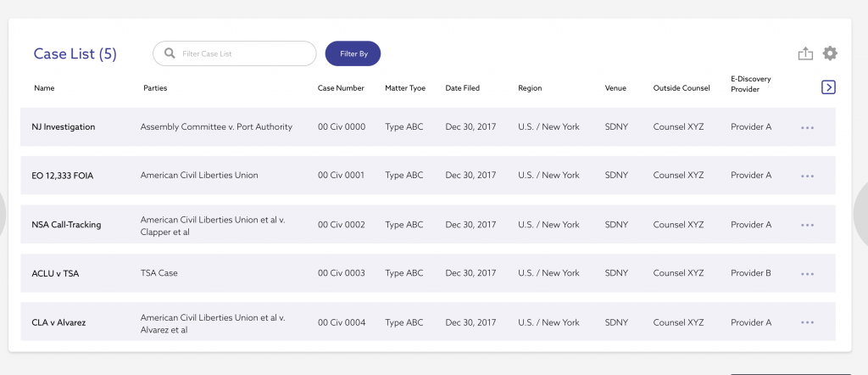Sort by Parties column header
The height and width of the screenshot is (375, 868).
click(x=155, y=88)
